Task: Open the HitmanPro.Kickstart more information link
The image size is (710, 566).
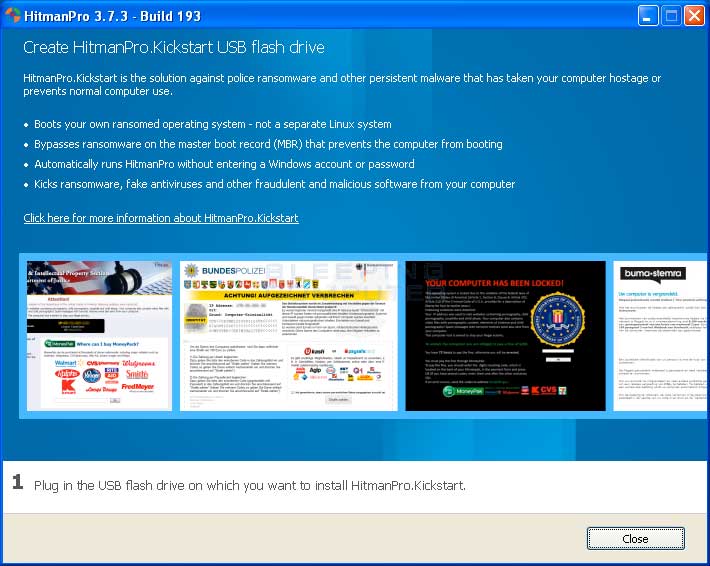Action: (161, 218)
